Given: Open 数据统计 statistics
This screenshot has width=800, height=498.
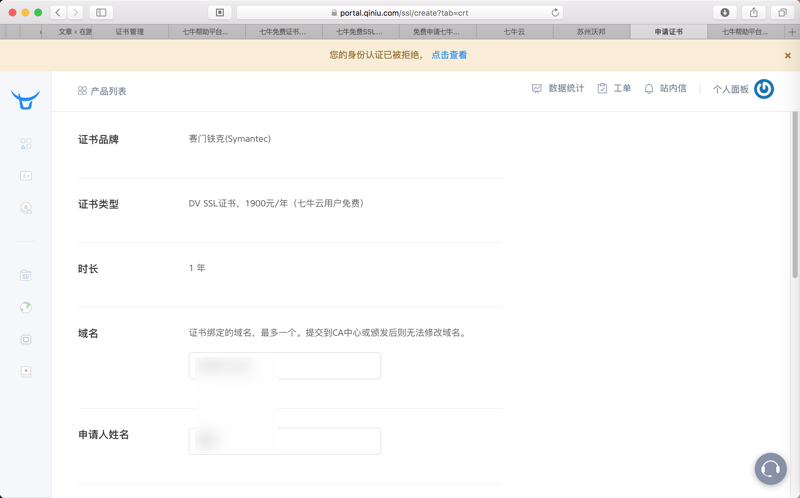Looking at the screenshot, I should click(558, 88).
